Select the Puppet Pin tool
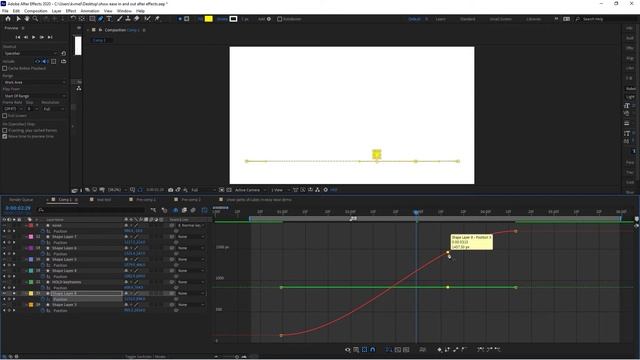 coord(157,19)
